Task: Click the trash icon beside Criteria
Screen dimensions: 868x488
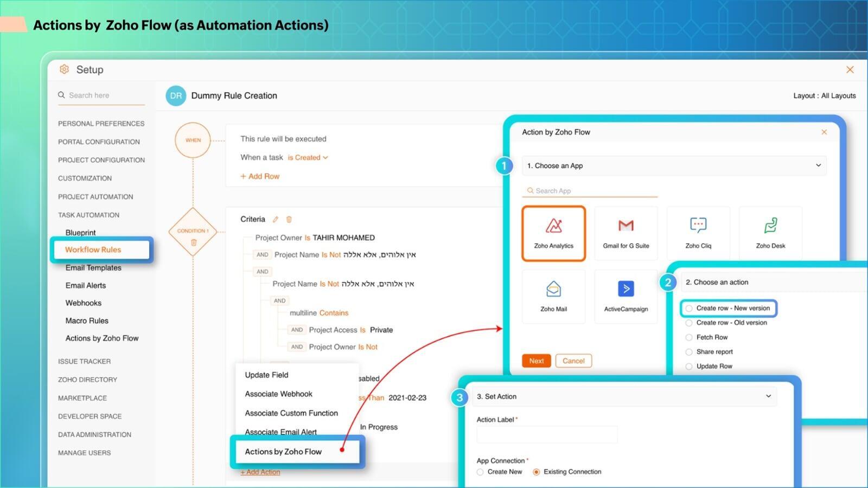Action: pyautogui.click(x=289, y=220)
